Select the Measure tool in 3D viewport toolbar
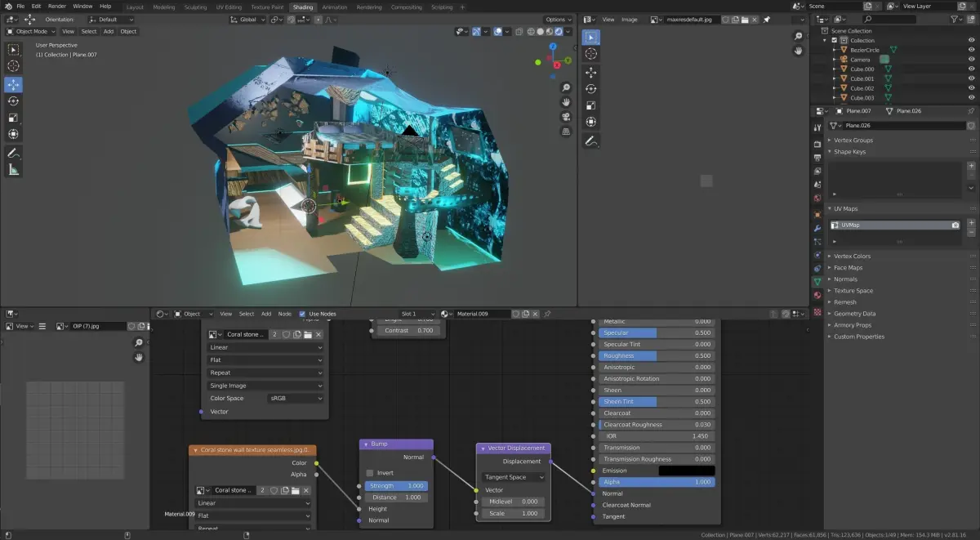The height and width of the screenshot is (540, 980). click(13, 170)
